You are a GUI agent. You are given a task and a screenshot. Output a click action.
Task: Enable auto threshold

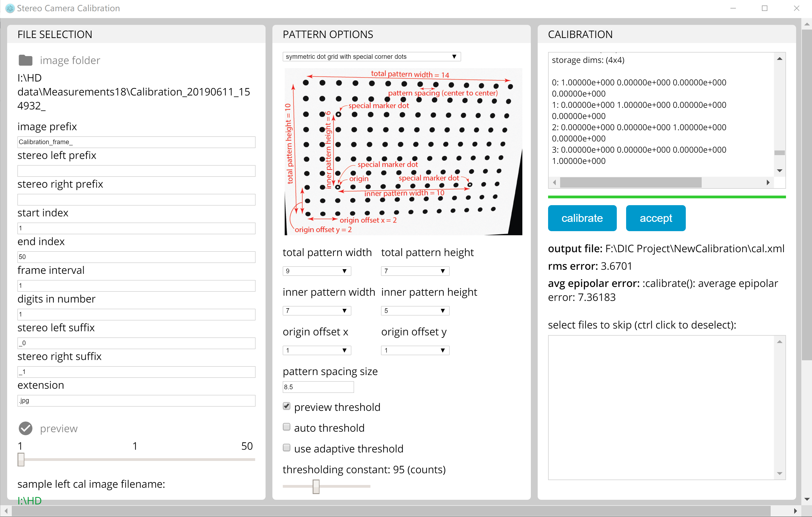click(287, 427)
